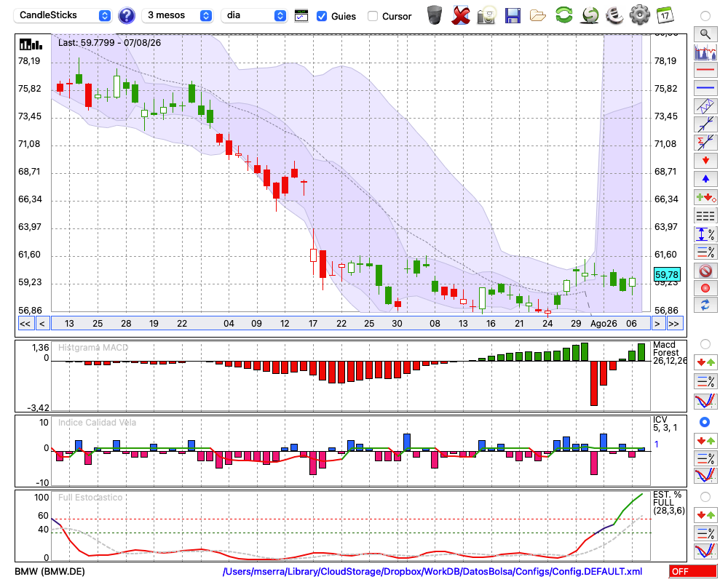Enable the Cursor checkbox
The image size is (728, 582).
(372, 16)
